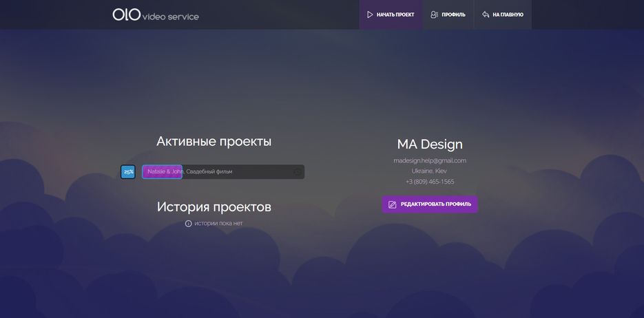Click the 25% progress badge
This screenshot has height=318, width=644.
[128, 172]
